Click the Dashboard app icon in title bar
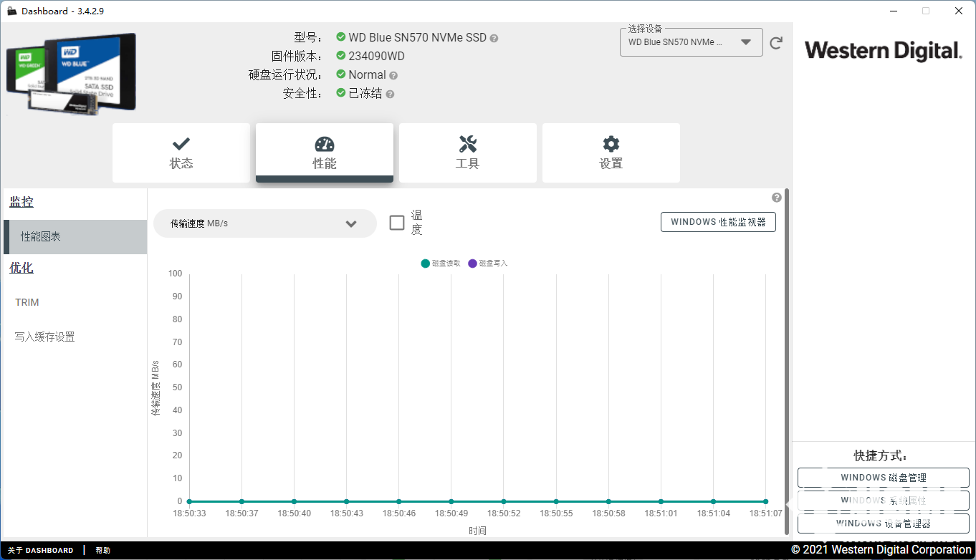 pyautogui.click(x=11, y=11)
